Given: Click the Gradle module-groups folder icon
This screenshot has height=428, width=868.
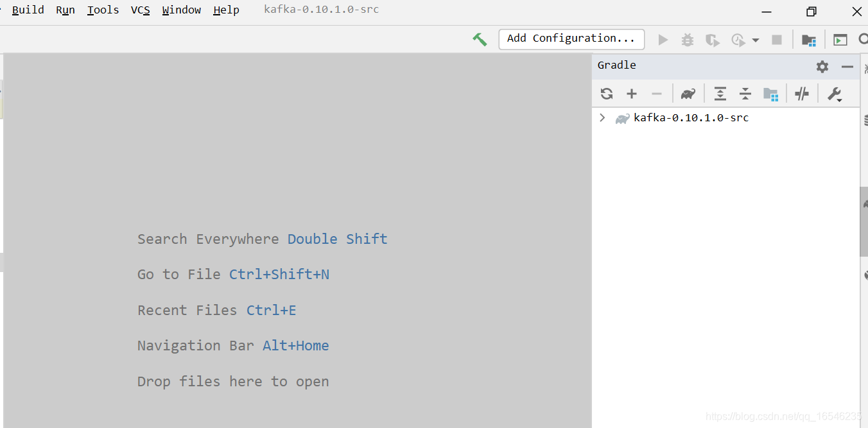Looking at the screenshot, I should [770, 94].
